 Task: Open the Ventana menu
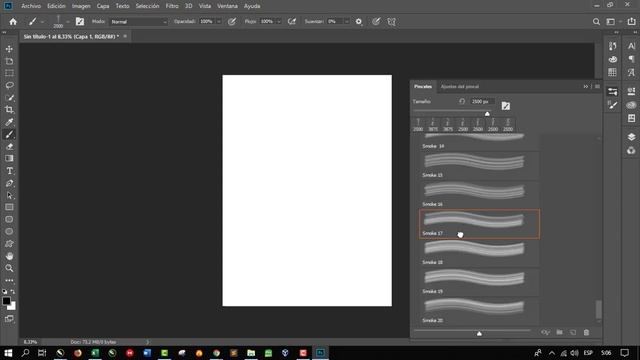pos(227,6)
